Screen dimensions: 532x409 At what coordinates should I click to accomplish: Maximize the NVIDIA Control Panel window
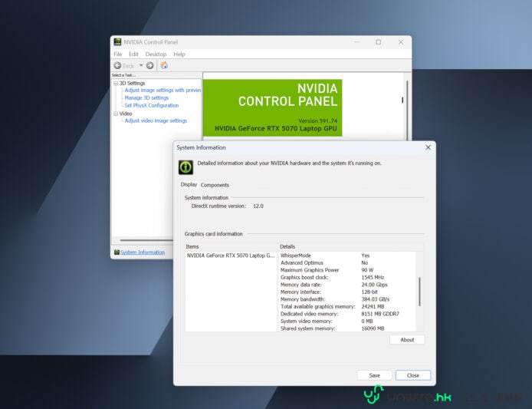(x=379, y=42)
